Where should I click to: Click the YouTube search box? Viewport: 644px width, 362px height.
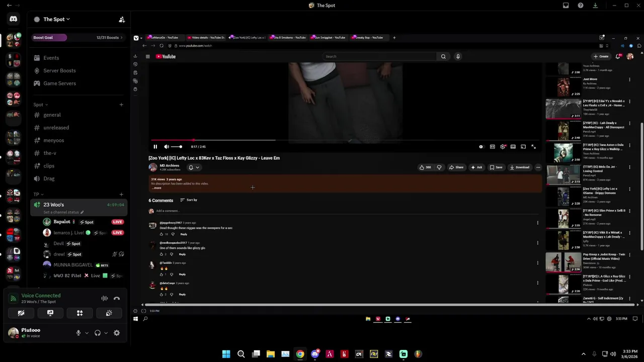click(379, 56)
